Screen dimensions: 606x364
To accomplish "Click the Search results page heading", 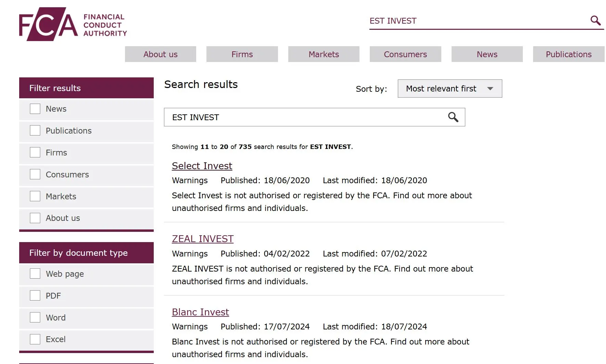I will point(201,84).
